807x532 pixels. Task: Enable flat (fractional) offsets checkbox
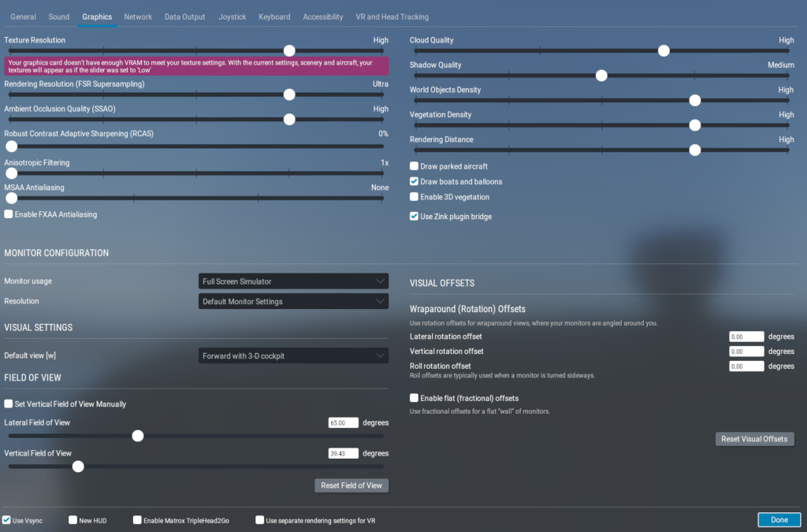click(414, 398)
